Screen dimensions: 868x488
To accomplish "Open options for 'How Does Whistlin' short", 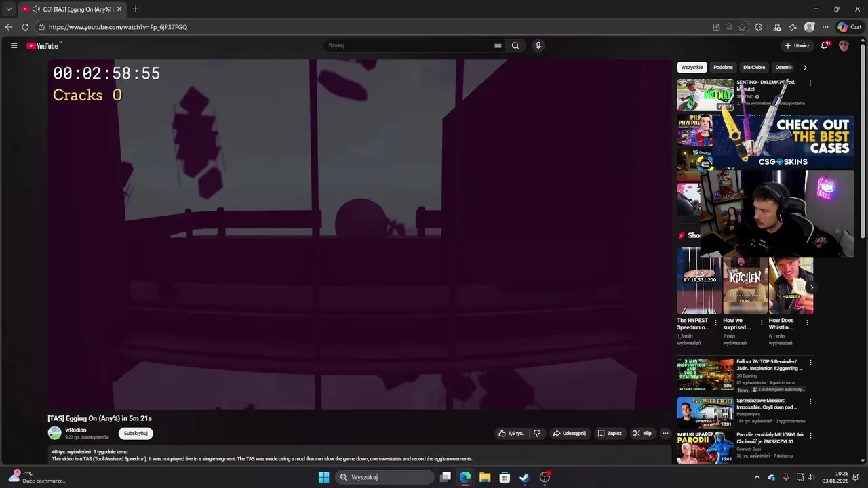I will tap(807, 323).
